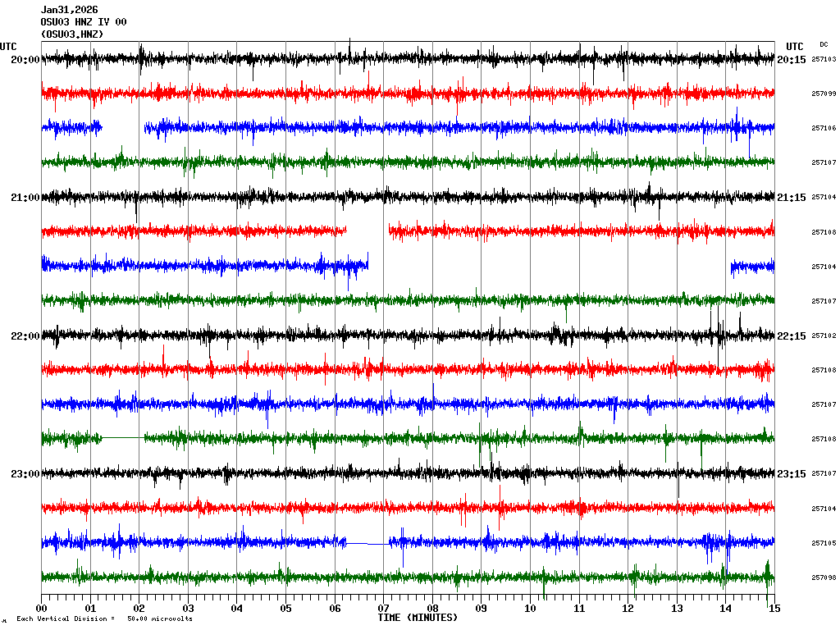Click the Jan31,2026 date label
Screen dimensions: 840x630
69,10
